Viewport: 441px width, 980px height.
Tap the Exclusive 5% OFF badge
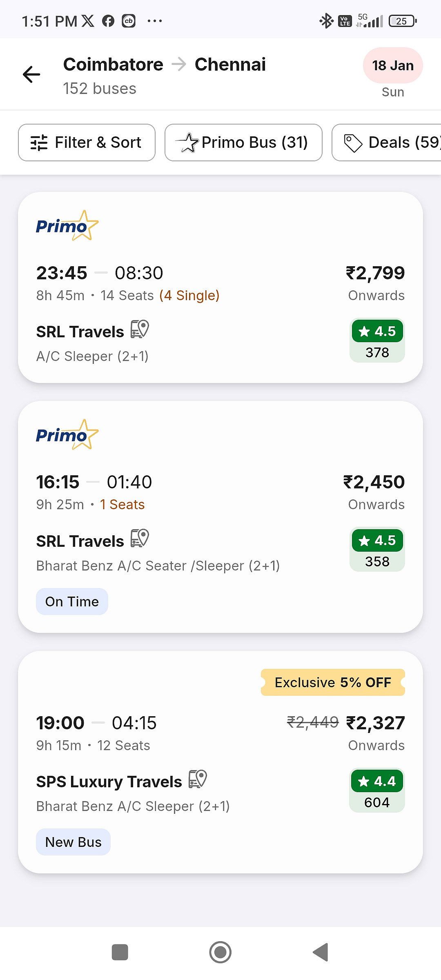coord(333,682)
